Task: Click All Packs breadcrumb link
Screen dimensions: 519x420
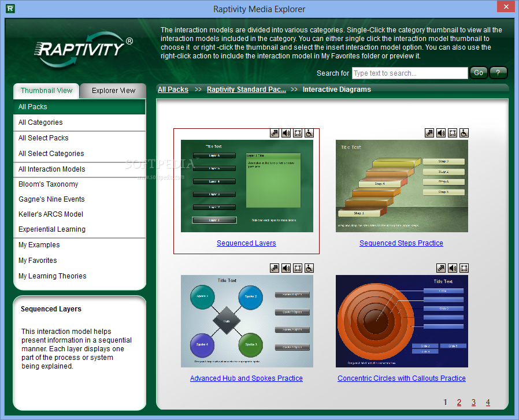Action: (173, 90)
